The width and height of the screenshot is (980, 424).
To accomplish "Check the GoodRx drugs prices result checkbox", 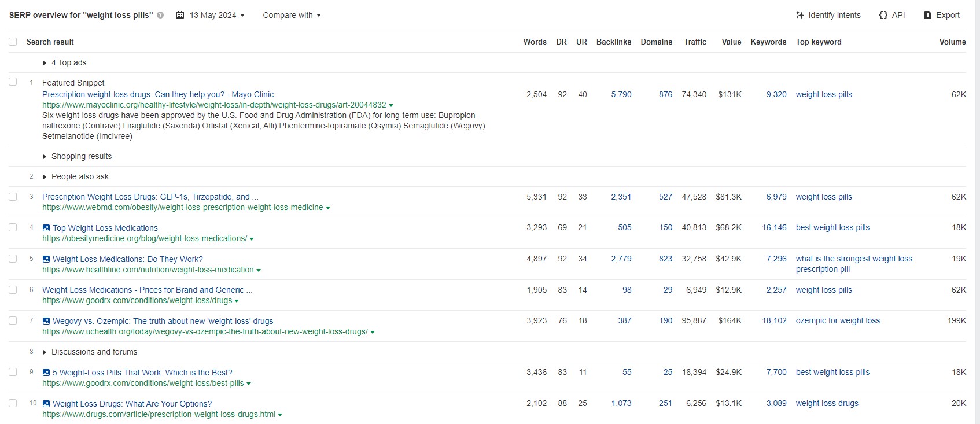I will (13, 289).
